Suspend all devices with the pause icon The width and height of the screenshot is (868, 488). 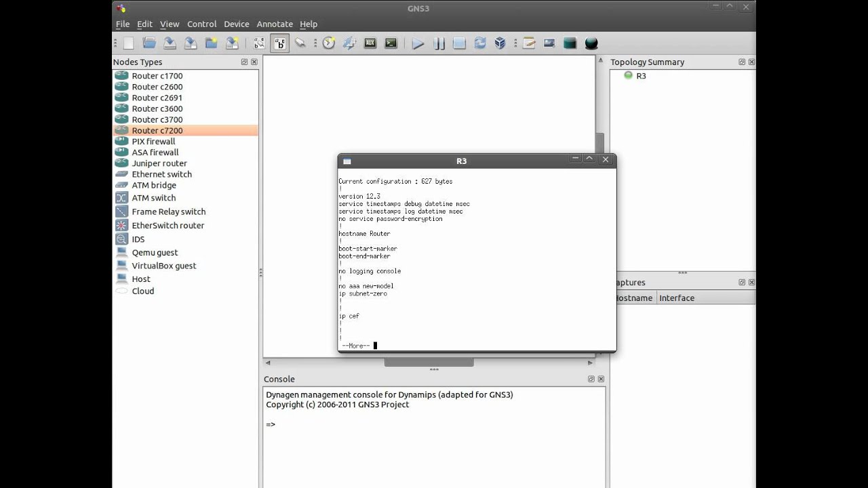[439, 43]
